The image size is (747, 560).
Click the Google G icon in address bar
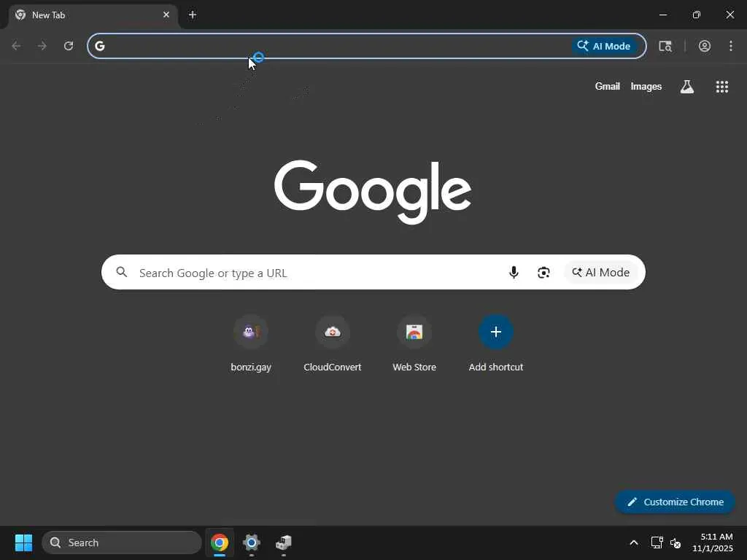99,46
